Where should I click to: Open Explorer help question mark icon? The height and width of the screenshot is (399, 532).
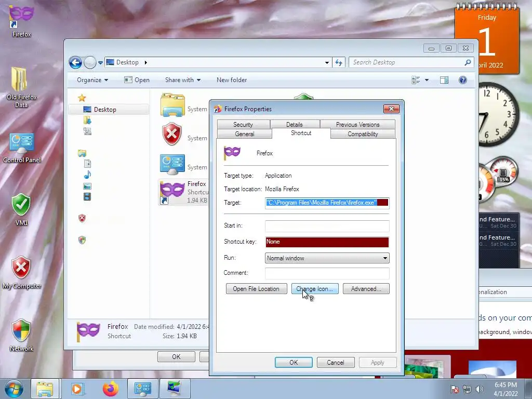click(462, 80)
